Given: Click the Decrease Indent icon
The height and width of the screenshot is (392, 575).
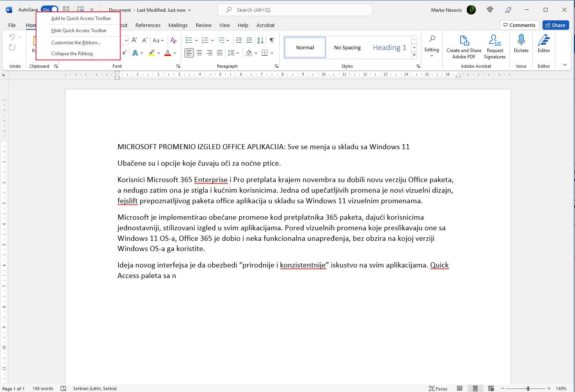Looking at the screenshot, I should point(239,40).
